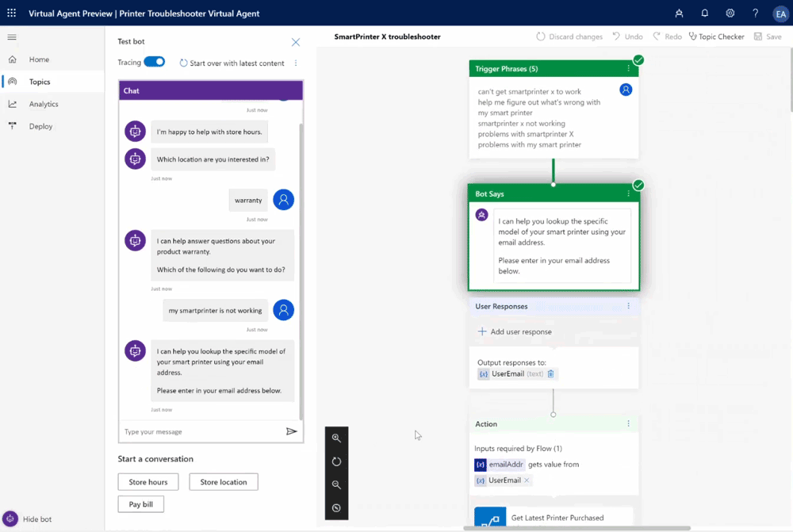Screen dimensions: 793x532
Task: Click the Type your message field
Action: pos(202,432)
